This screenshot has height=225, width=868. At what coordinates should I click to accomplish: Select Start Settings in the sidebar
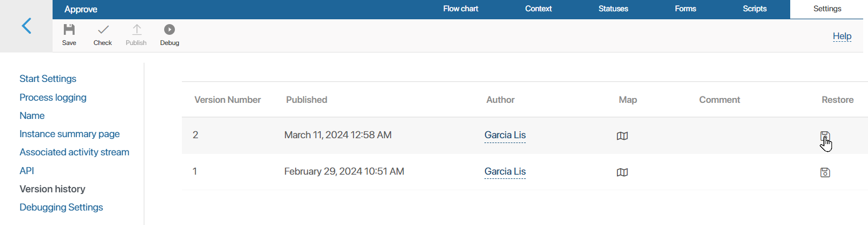[x=48, y=79]
